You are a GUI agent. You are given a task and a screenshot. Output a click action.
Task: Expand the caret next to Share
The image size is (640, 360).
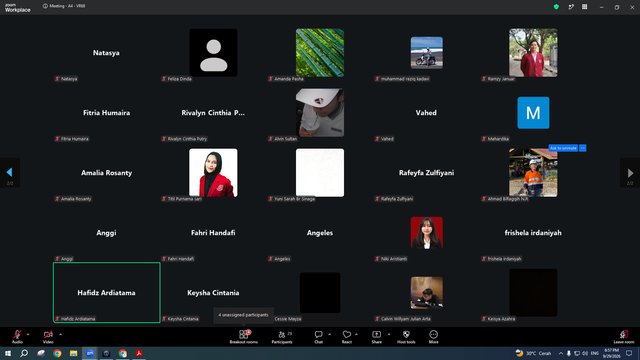pyautogui.click(x=389, y=334)
